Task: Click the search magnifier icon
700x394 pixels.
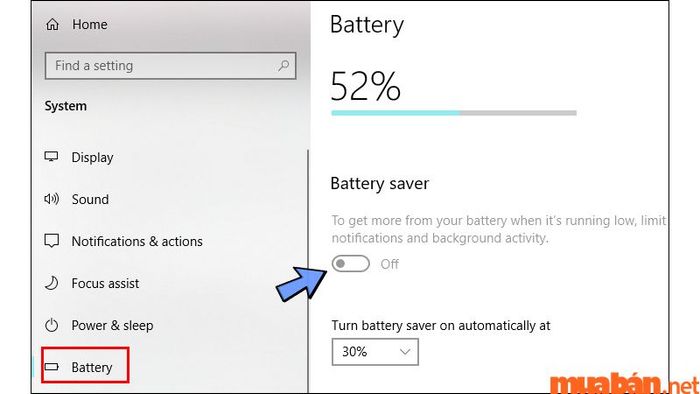Action: (x=283, y=66)
